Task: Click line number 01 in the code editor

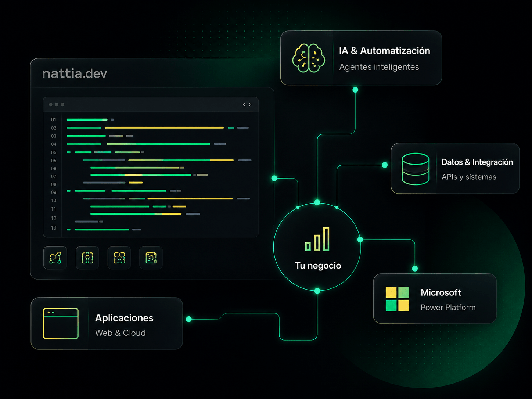Action: pyautogui.click(x=54, y=120)
